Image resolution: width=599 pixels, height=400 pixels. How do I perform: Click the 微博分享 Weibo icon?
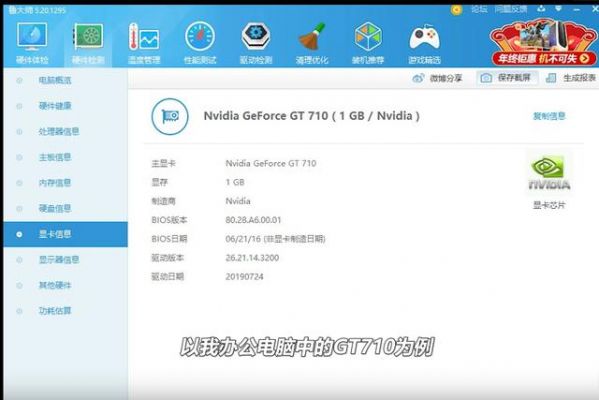tap(418, 78)
